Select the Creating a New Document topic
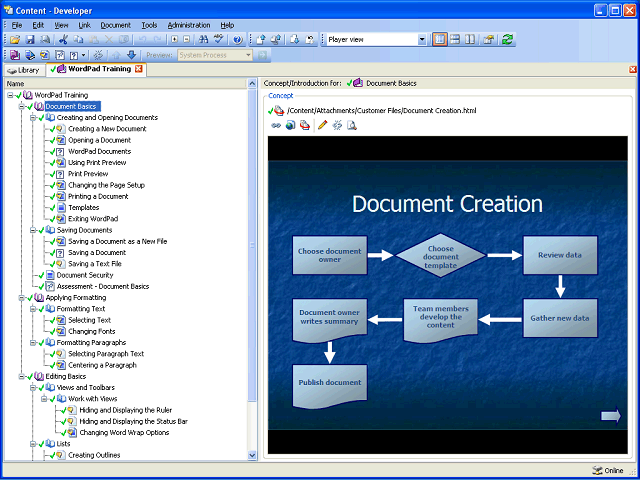This screenshot has height=480, width=640. (107, 129)
